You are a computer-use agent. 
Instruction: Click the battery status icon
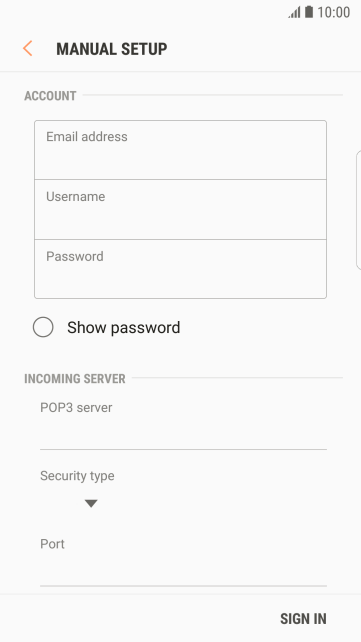tap(309, 12)
